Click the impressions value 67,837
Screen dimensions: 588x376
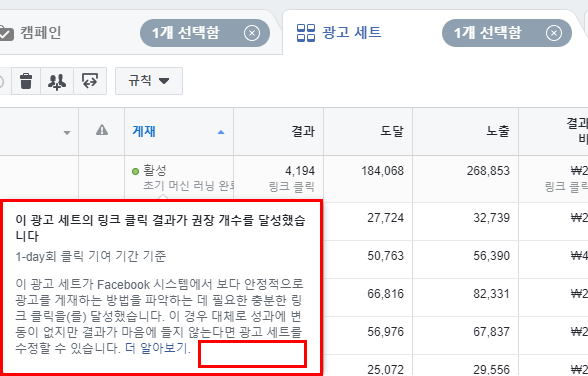pyautogui.click(x=492, y=332)
